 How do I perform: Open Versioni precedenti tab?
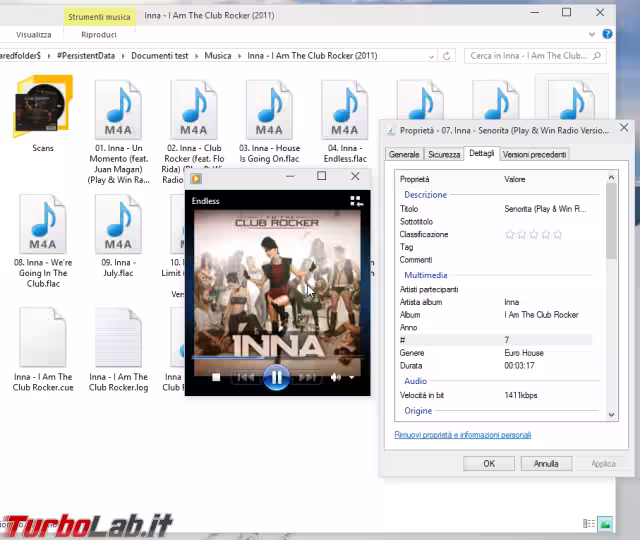(534, 154)
